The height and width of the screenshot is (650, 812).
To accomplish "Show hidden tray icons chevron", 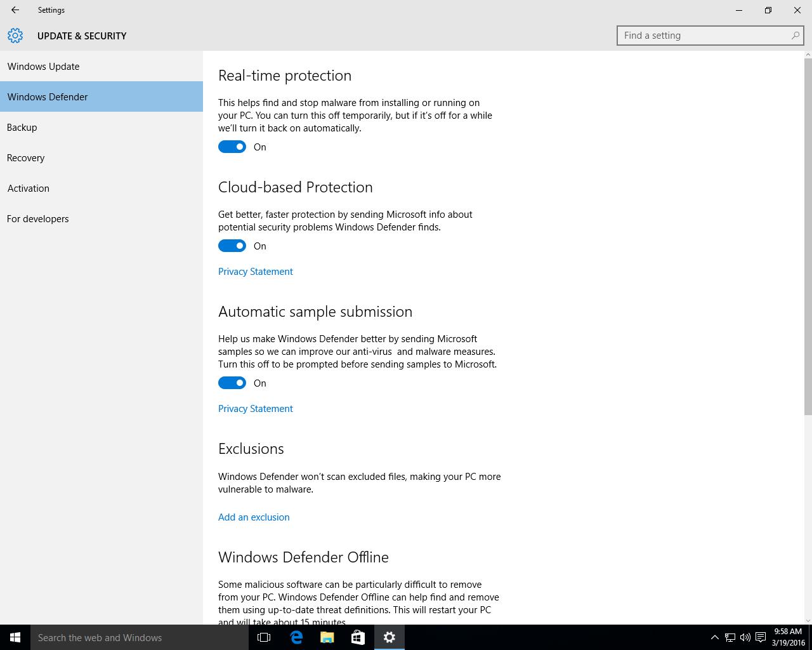I will click(714, 637).
